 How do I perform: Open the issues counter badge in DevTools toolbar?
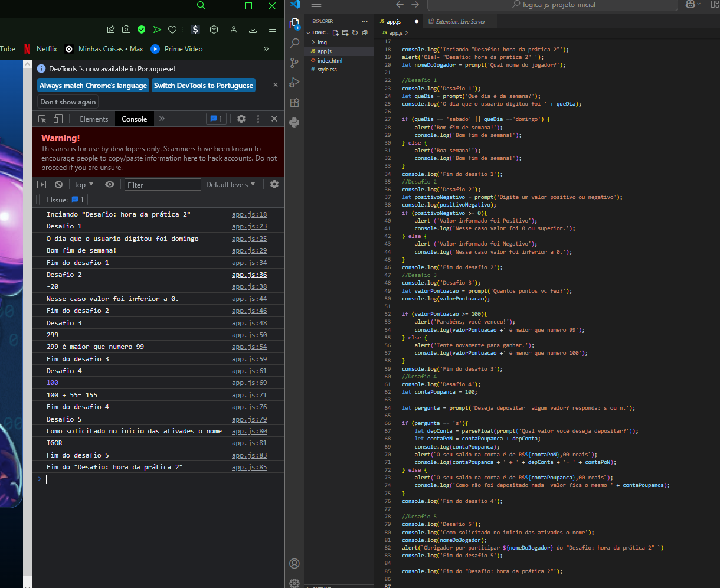tap(216, 119)
